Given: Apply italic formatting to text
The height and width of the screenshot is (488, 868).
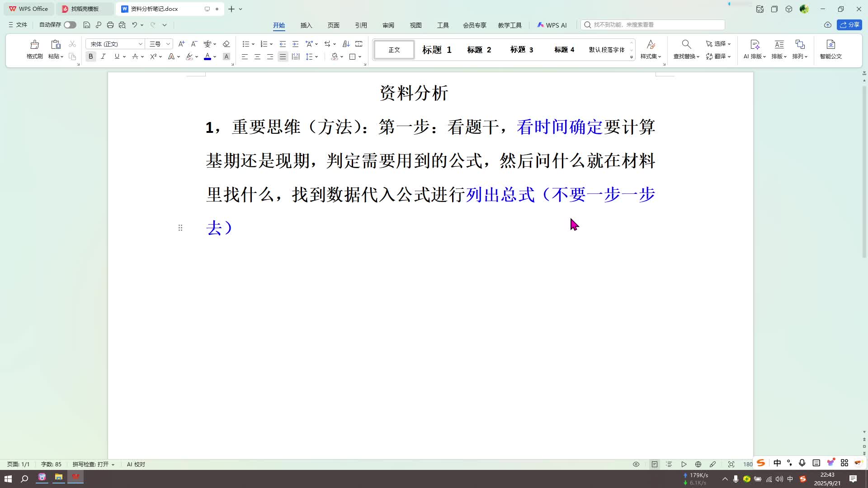Looking at the screenshot, I should [103, 56].
